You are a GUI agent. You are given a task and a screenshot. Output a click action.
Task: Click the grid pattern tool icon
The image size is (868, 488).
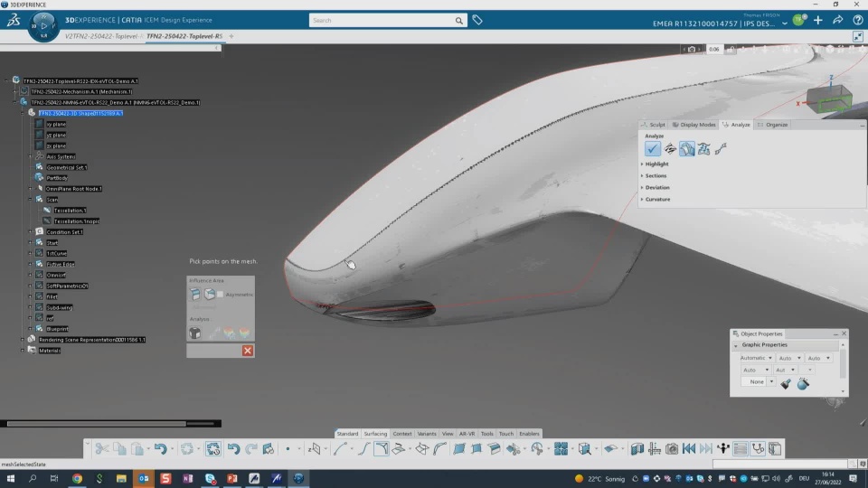[x=561, y=449]
